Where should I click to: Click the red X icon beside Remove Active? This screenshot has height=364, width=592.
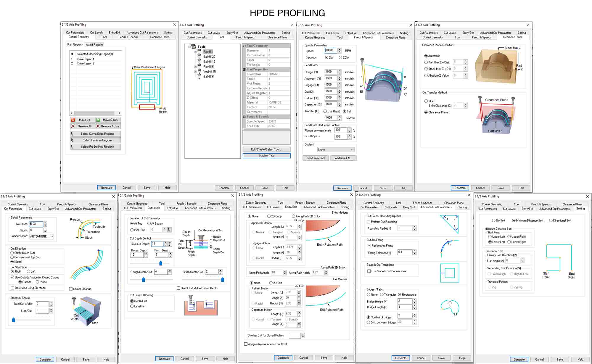[x=98, y=126]
